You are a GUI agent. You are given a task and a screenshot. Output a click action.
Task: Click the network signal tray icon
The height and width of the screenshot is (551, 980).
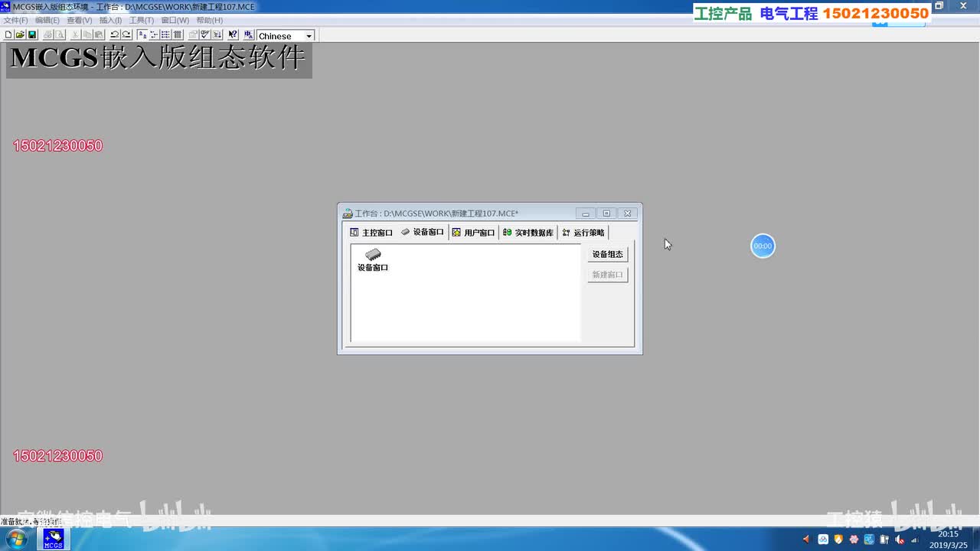pos(915,540)
